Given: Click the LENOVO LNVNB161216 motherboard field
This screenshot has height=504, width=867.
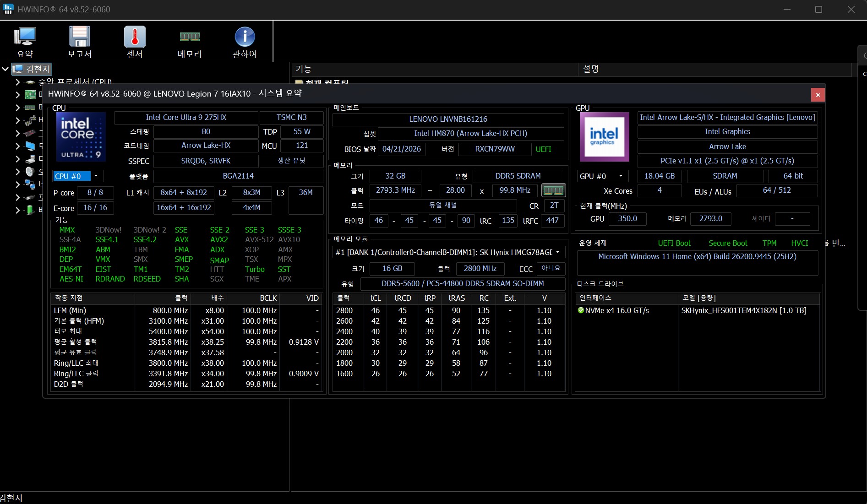Looking at the screenshot, I should click(448, 119).
